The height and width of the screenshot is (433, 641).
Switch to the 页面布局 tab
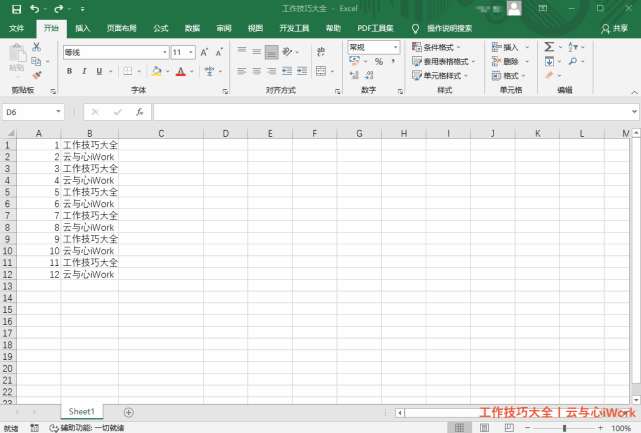(x=121, y=28)
